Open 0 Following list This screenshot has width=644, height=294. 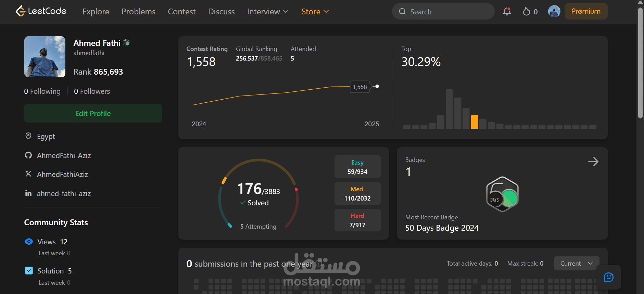(x=42, y=91)
